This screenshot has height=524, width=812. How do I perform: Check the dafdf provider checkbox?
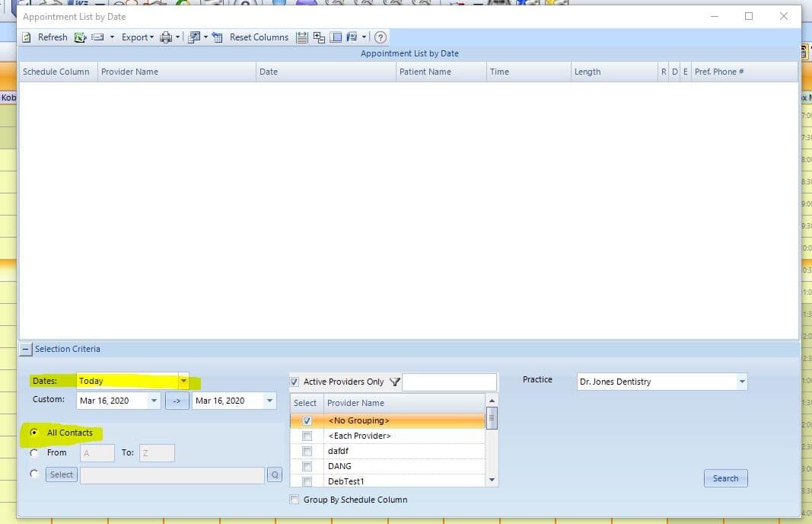point(307,452)
